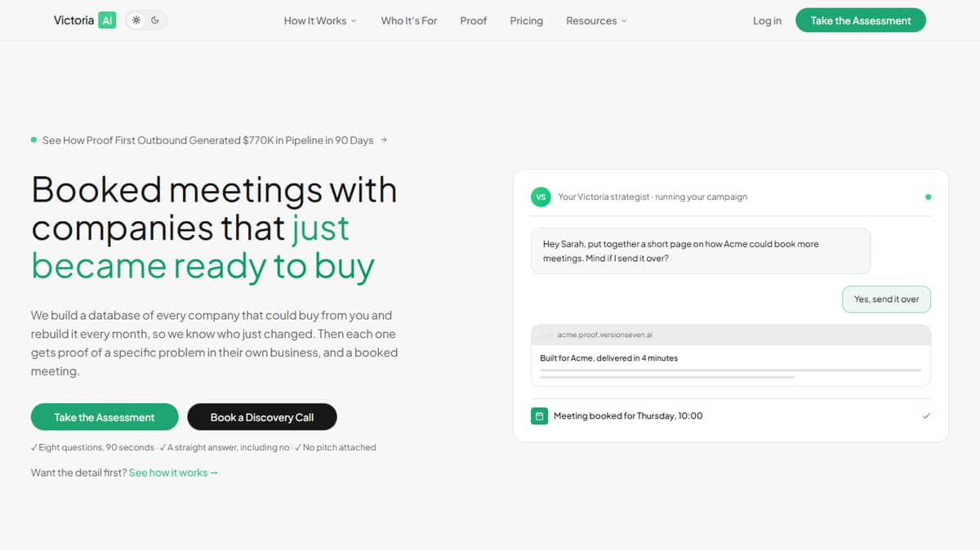Click the green calendar icon by meeting booked
Screen dimensions: 980x550
539,416
